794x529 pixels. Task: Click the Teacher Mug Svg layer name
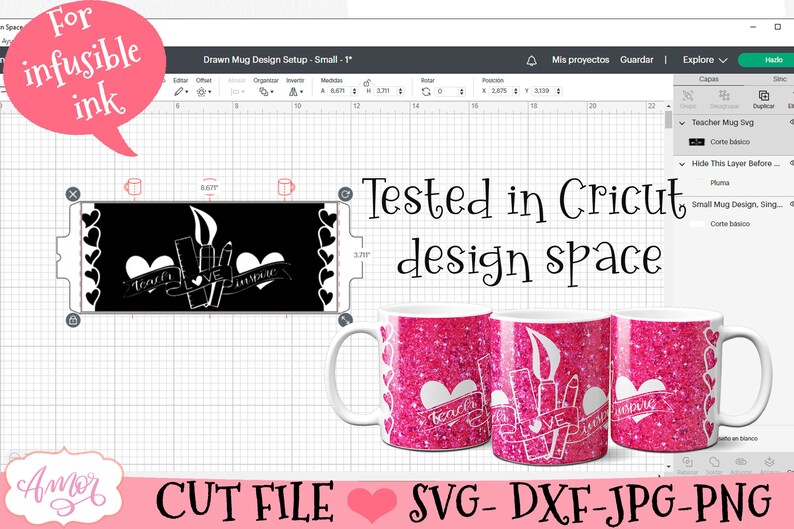723,123
